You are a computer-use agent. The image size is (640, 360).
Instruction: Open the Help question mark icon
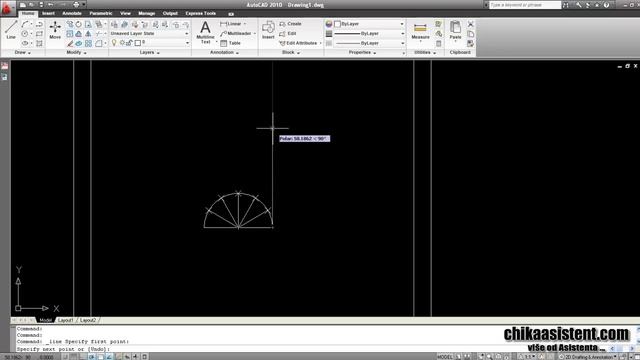pos(607,5)
